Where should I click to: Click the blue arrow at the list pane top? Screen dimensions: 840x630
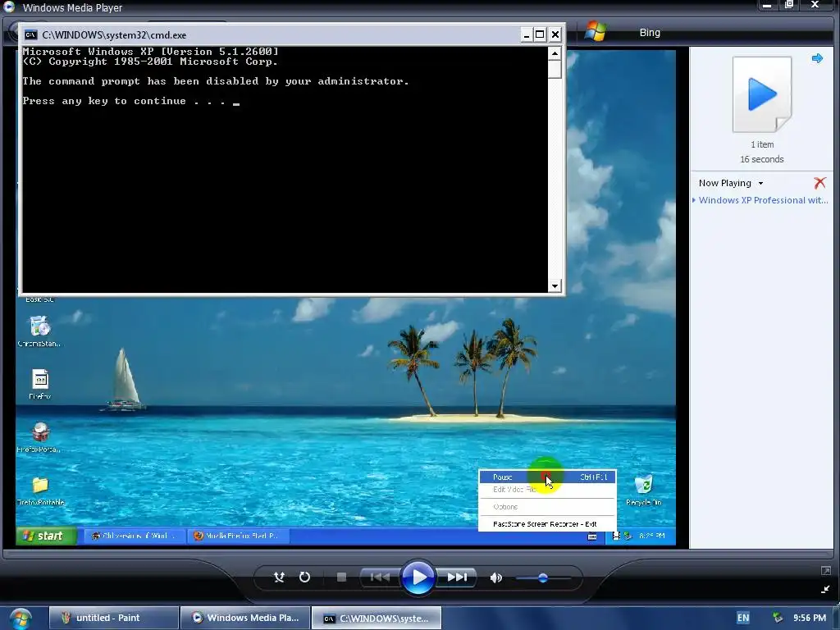(817, 58)
